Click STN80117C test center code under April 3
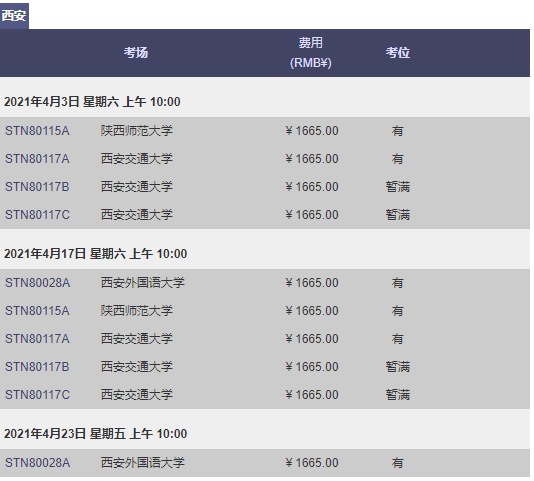Image resolution: width=534 pixels, height=481 pixels. click(x=37, y=215)
